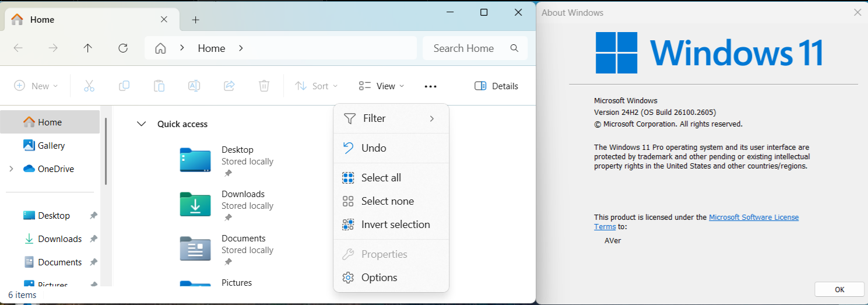Click the Delete trash icon
Screen dimensions: 868x305
coord(264,86)
